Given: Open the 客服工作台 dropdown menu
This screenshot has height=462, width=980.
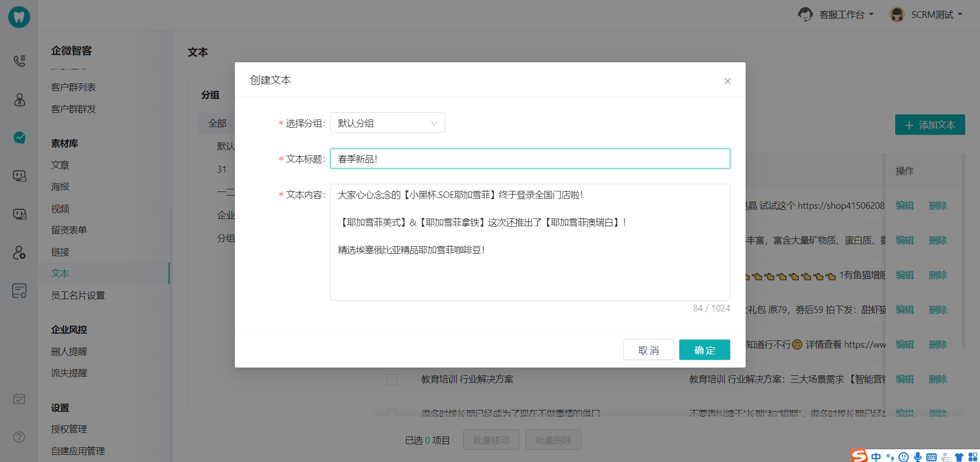Looking at the screenshot, I should click(836, 15).
